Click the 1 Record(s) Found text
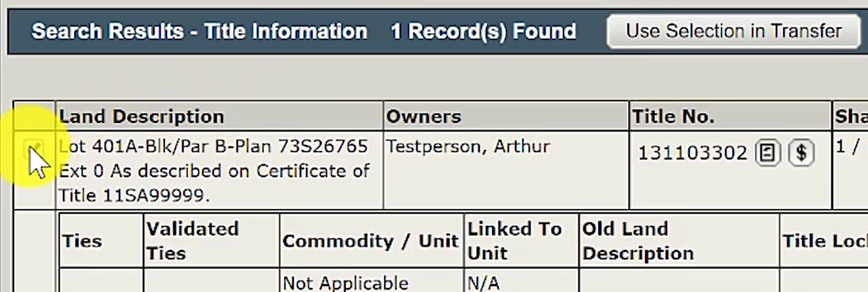The width and height of the screenshot is (868, 292). click(x=483, y=31)
